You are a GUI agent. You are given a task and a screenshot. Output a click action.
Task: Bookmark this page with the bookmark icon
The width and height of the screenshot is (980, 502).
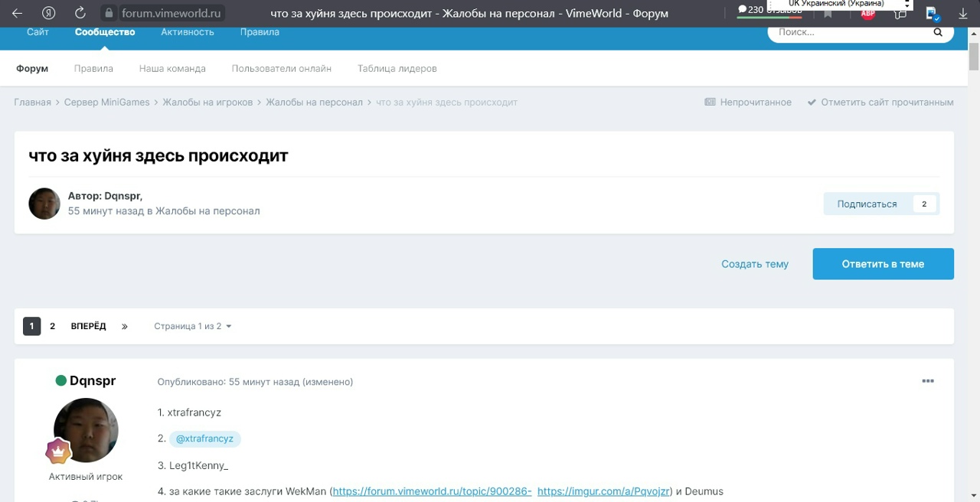click(828, 15)
